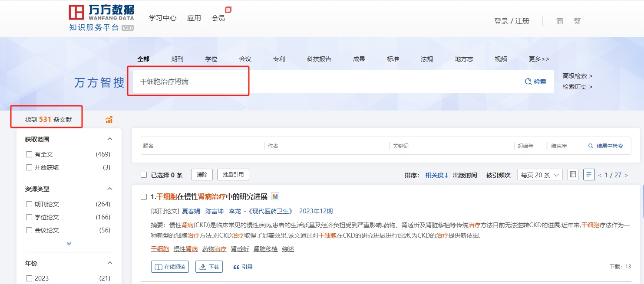Image resolution: width=644 pixels, height=284 pixels.
Task: Click the main search input field
Action: pos(326,82)
